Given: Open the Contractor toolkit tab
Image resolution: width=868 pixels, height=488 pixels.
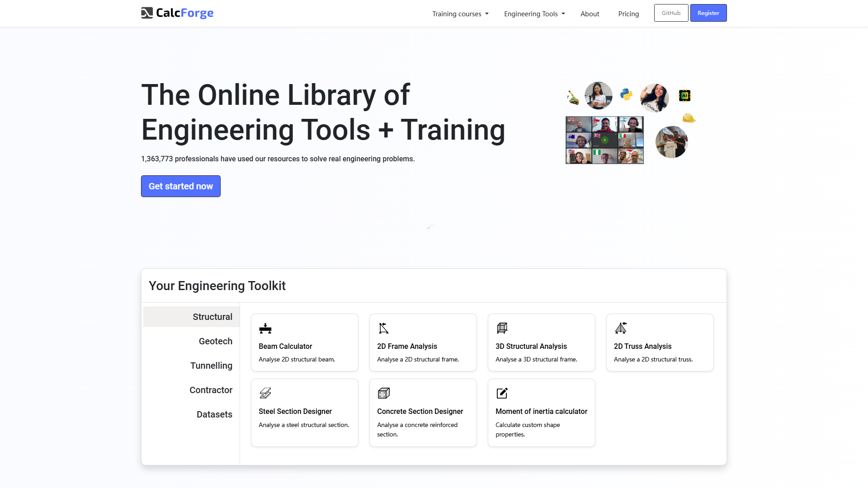Looking at the screenshot, I should click(x=211, y=390).
